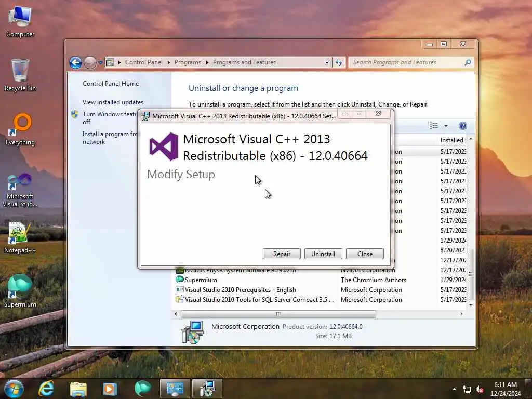Viewport: 532px width, 399px height.
Task: Open View installed updates link
Action: 113,102
